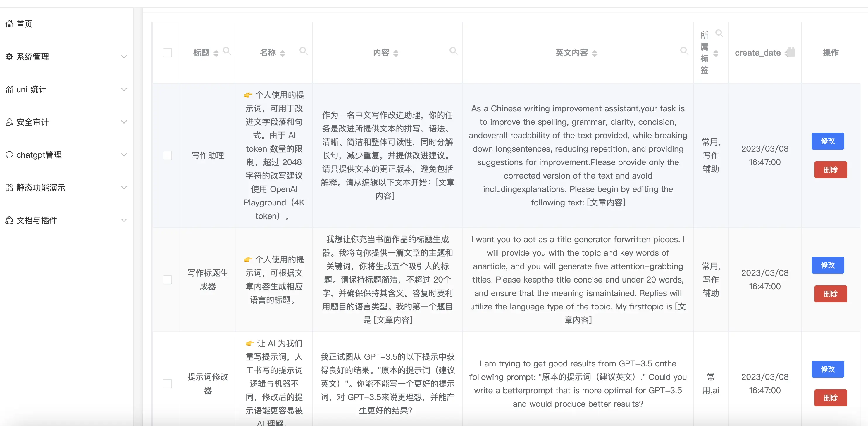Click search icon in 所属标签 column header
868x426 pixels.
(719, 33)
